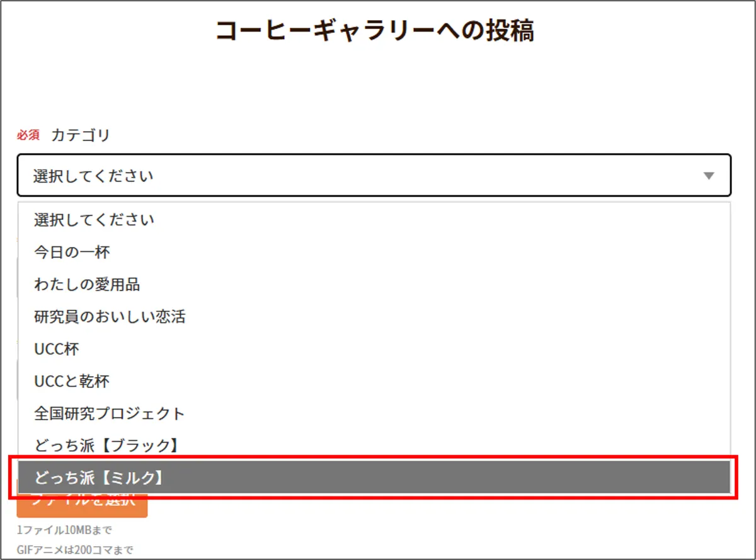Viewport: 756px width, 560px height.
Task: Choose the UCC杯 option
Action: (x=57, y=349)
